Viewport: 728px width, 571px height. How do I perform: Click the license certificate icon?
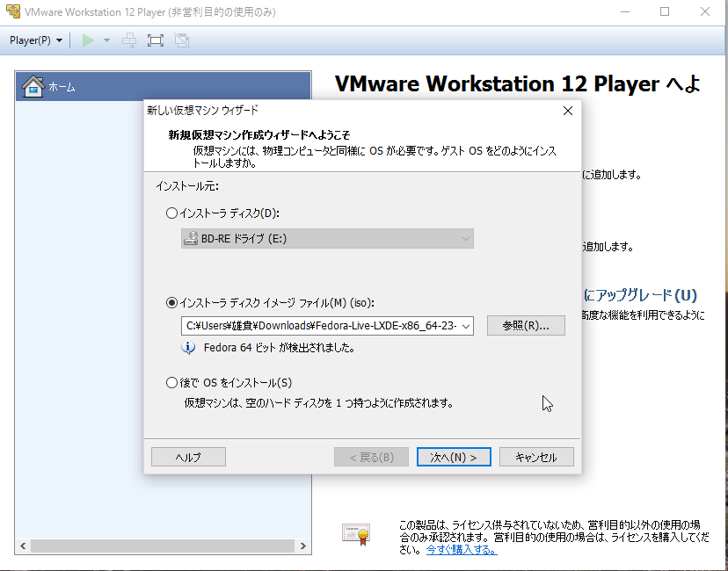tap(356, 534)
